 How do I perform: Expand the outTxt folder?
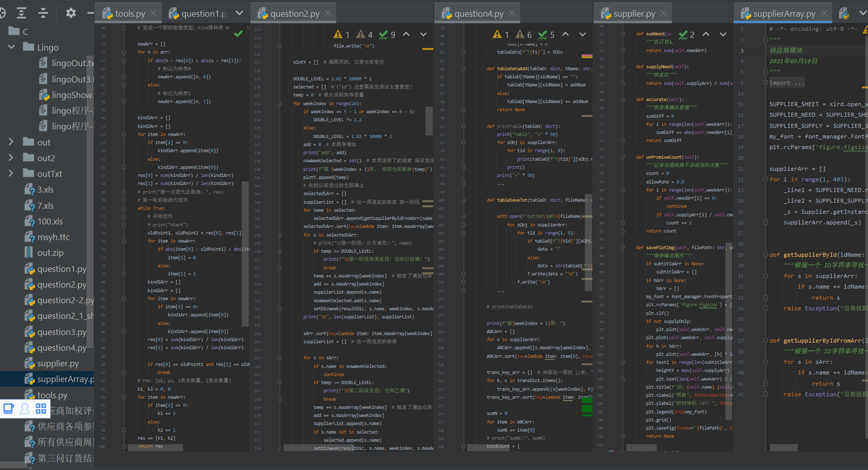pyautogui.click(x=11, y=173)
